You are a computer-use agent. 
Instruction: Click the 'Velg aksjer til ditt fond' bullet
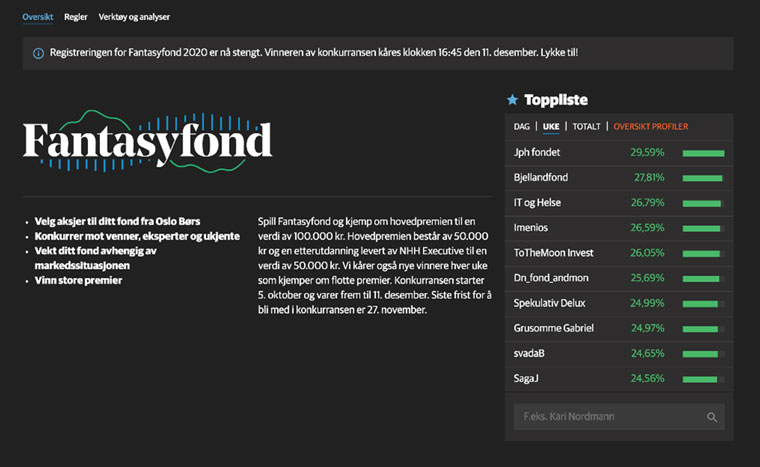click(117, 222)
